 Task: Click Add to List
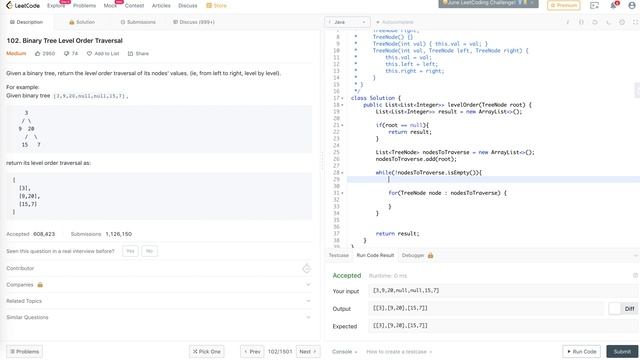pos(103,53)
